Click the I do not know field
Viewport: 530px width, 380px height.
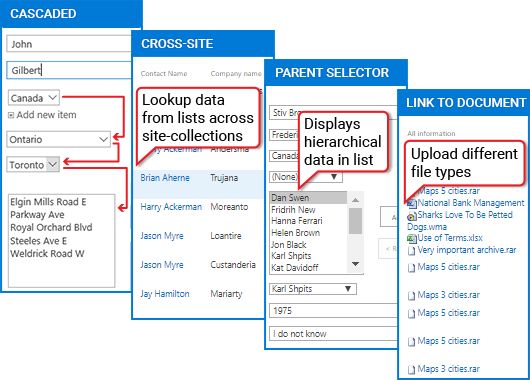tap(333, 334)
